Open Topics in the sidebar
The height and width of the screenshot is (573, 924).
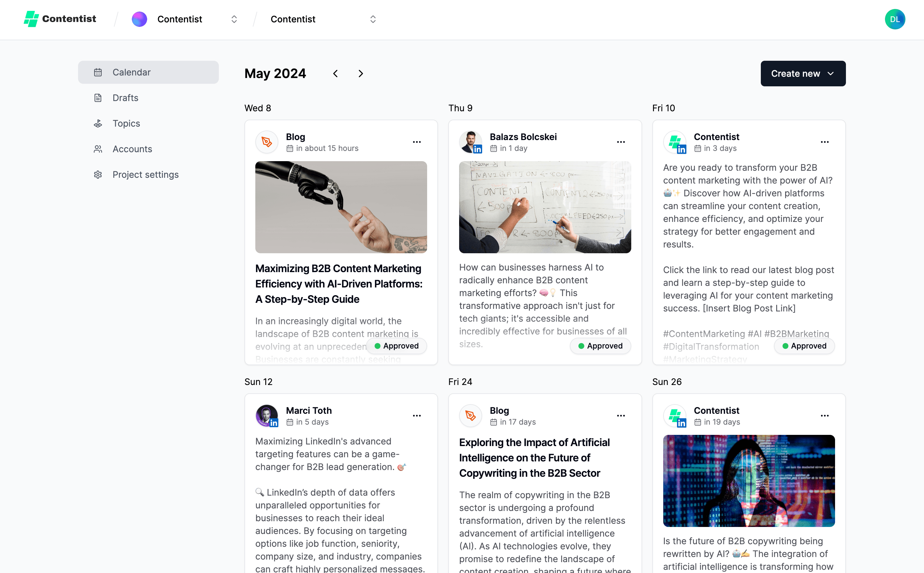click(x=148, y=123)
